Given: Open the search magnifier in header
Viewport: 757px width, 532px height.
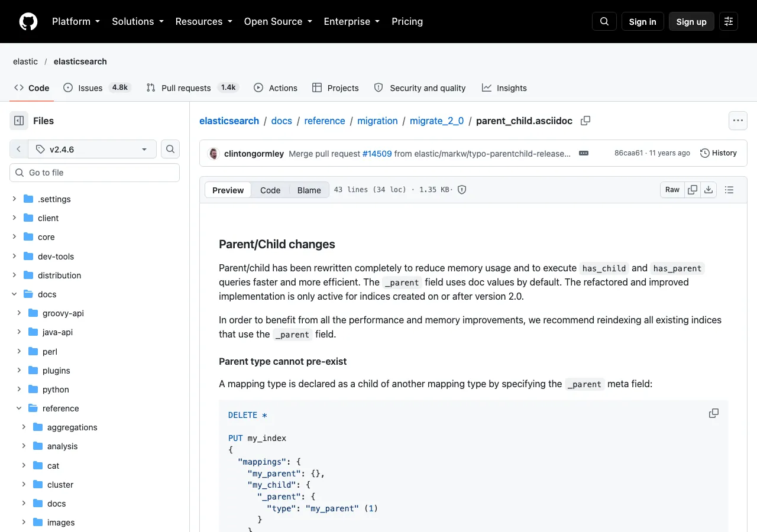Looking at the screenshot, I should pyautogui.click(x=604, y=21).
